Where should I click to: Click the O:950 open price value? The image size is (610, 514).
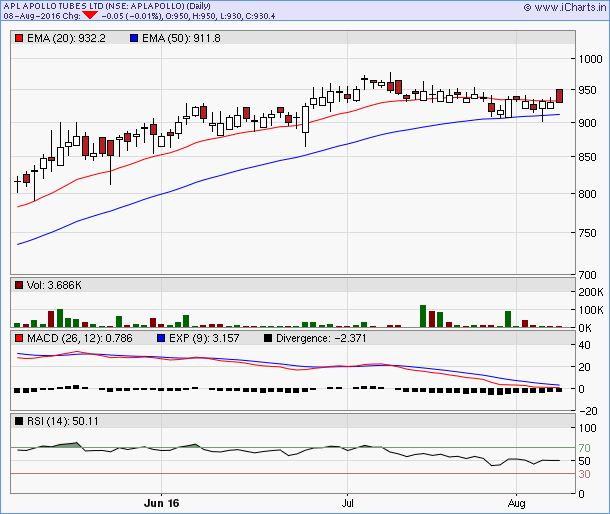click(177, 16)
